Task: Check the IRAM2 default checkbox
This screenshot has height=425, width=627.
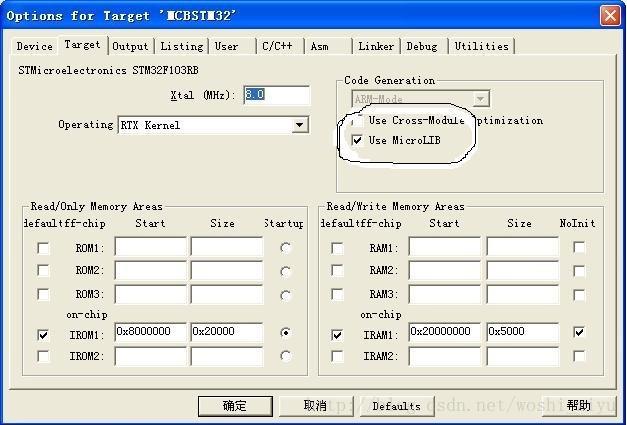Action: point(337,356)
